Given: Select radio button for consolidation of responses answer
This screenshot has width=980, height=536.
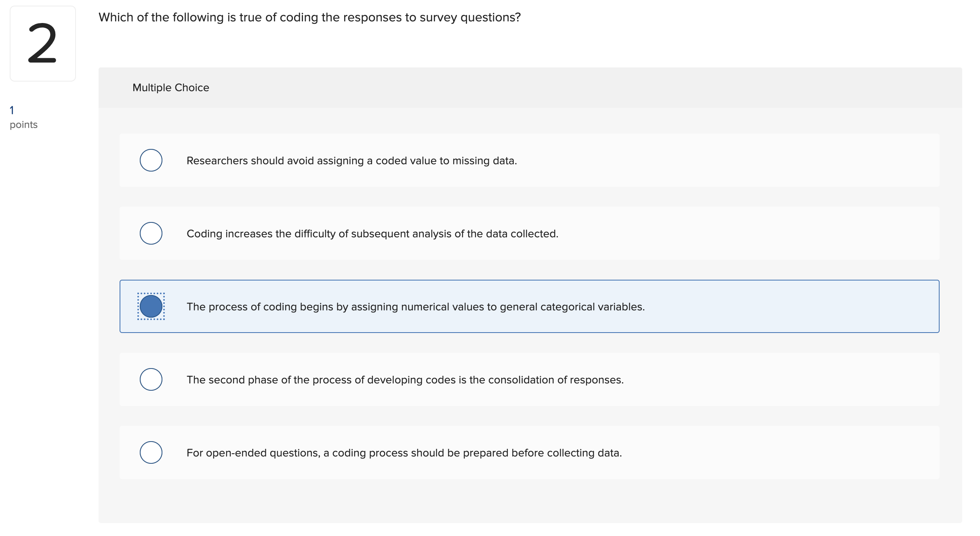Looking at the screenshot, I should (151, 379).
